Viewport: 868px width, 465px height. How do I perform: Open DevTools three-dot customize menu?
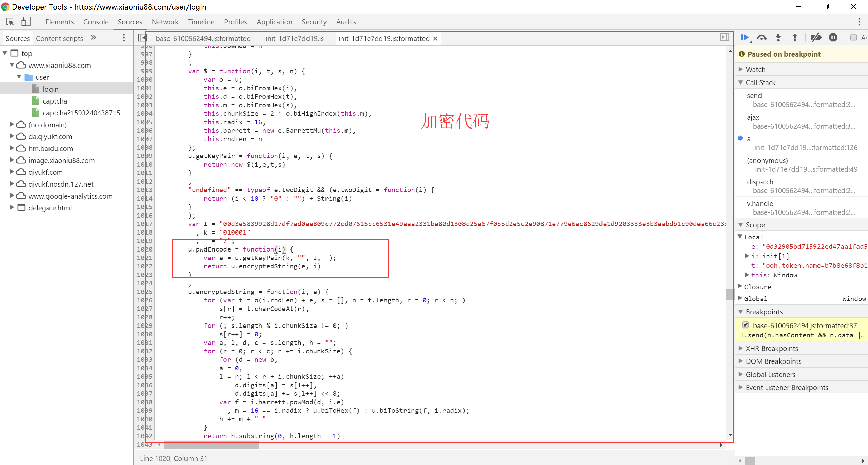click(859, 22)
